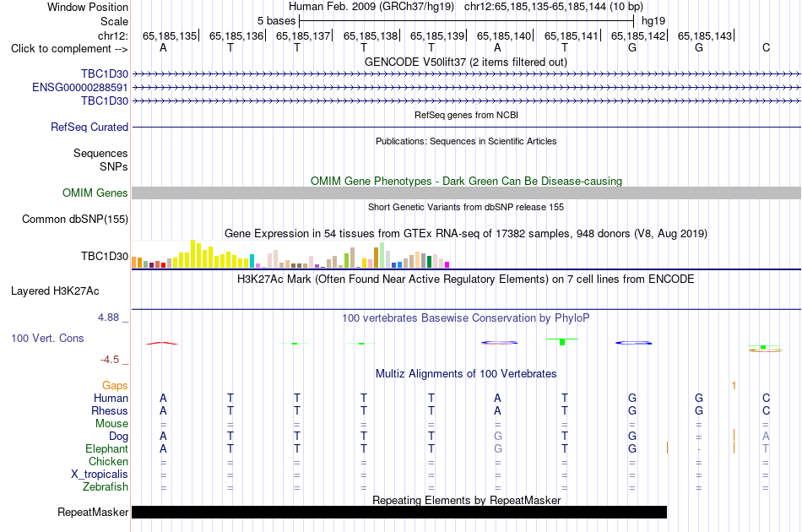Click the gray OMIM Genes item bar
The height and width of the screenshot is (532, 802).
[466, 193]
